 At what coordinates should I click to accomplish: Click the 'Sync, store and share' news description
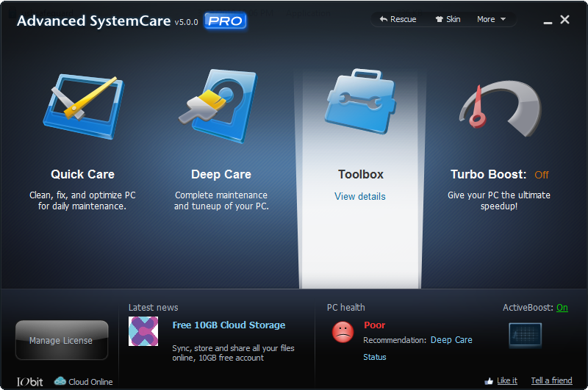click(233, 353)
